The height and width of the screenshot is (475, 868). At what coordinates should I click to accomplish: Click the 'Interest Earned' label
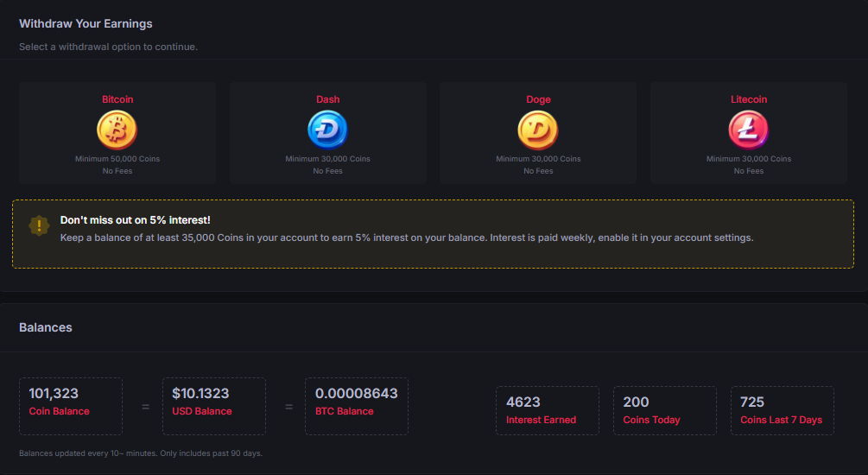pos(541,420)
